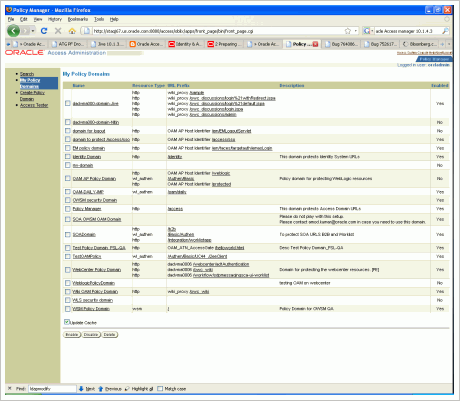Click the Forward navigation arrow
The height and width of the screenshot is (401, 460).
(x=26, y=31)
